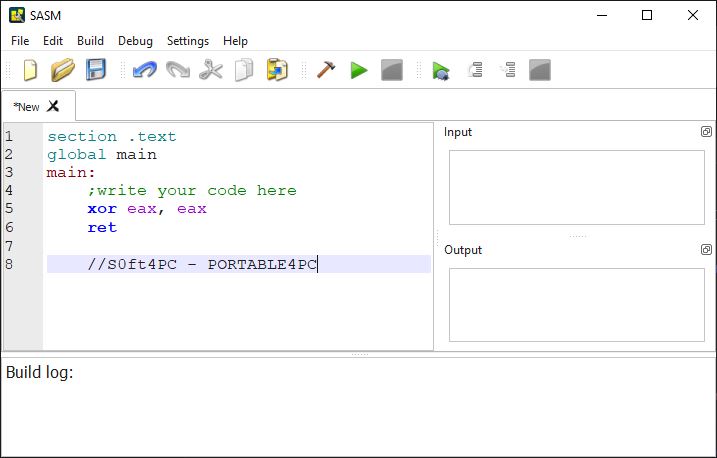This screenshot has width=717, height=458.
Task: Stop the program using the gray square
Action: 392,70
